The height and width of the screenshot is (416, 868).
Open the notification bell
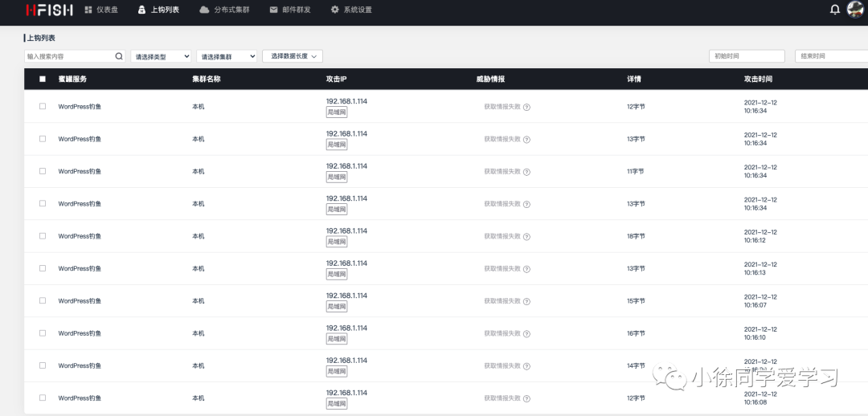pyautogui.click(x=835, y=10)
